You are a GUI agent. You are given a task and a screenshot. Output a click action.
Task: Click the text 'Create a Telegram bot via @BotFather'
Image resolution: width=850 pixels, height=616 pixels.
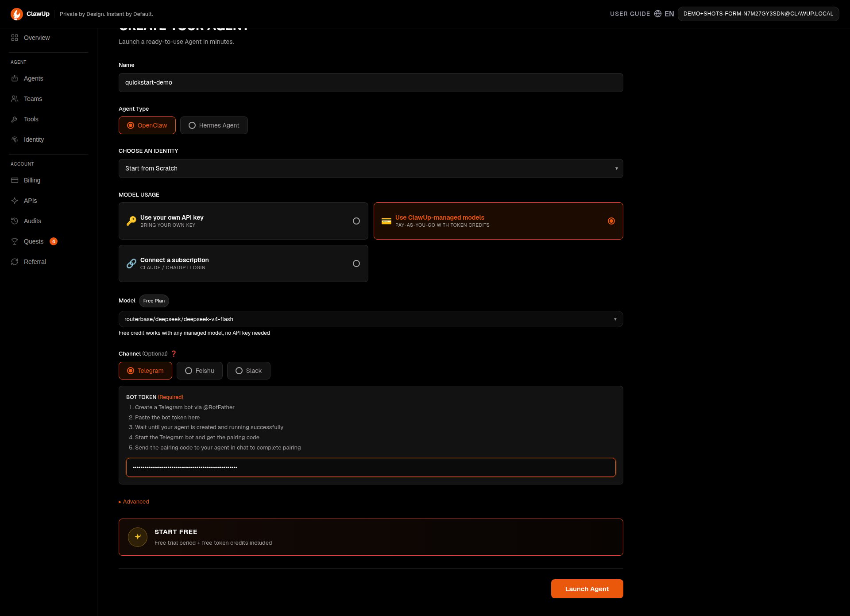185,407
